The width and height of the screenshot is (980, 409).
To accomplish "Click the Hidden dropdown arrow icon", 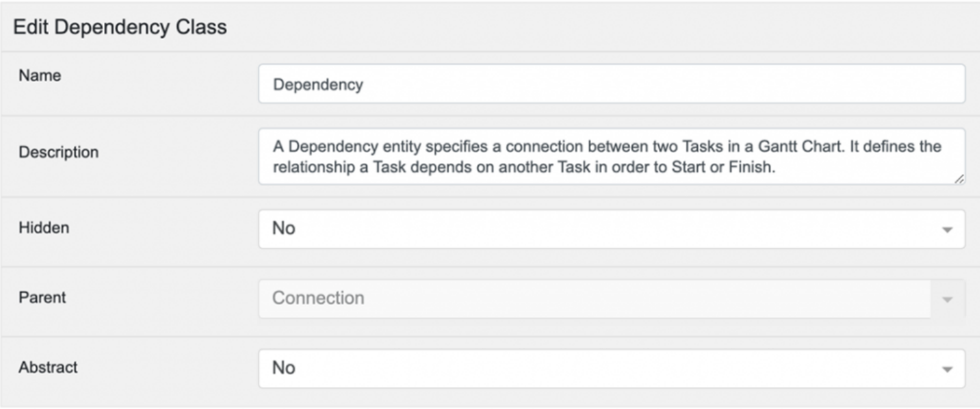I will point(947,230).
